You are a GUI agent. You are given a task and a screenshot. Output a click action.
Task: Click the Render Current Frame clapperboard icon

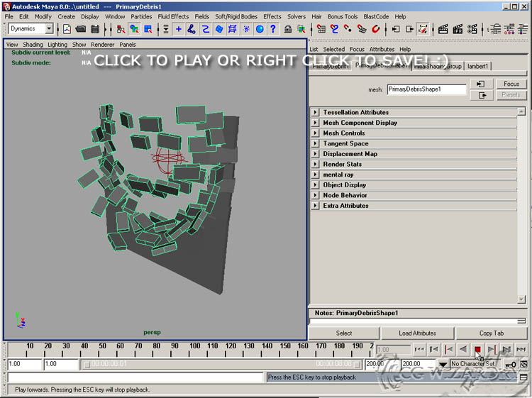click(443, 29)
